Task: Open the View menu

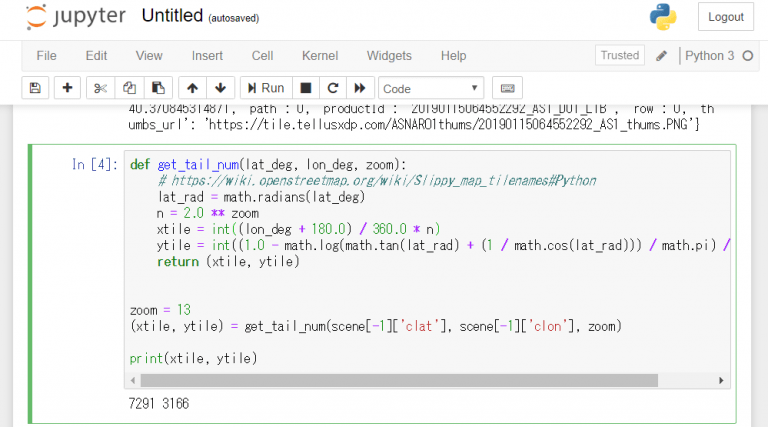Action: [149, 56]
